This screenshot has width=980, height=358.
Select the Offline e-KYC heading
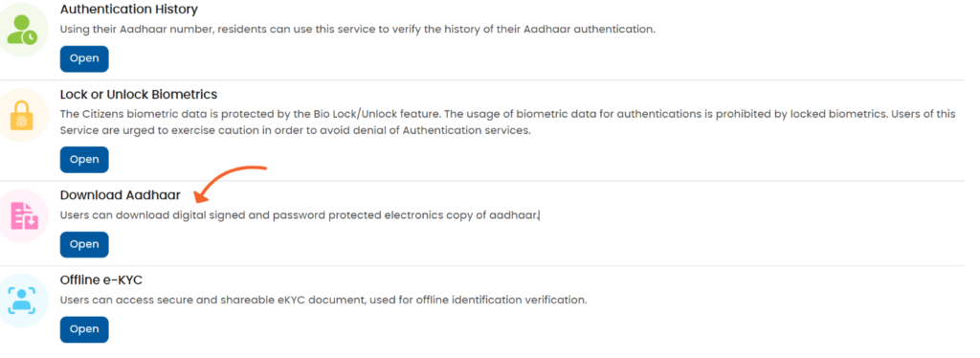pyautogui.click(x=101, y=280)
